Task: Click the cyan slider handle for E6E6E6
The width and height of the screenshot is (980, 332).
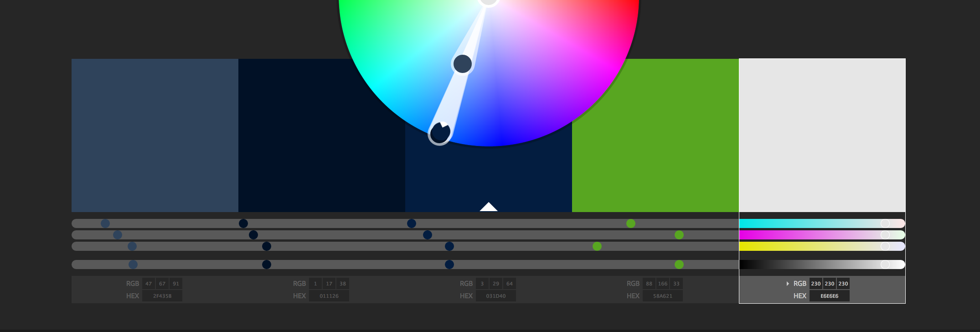Action: (x=885, y=223)
